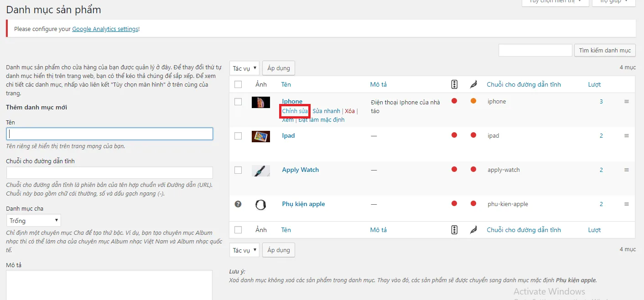Open the Phụ kiện apple category name link
The width and height of the screenshot is (644, 300).
(x=304, y=204)
